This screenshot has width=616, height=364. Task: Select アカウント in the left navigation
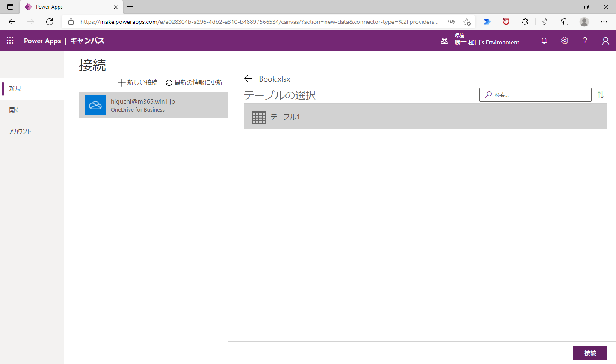tap(32, 132)
